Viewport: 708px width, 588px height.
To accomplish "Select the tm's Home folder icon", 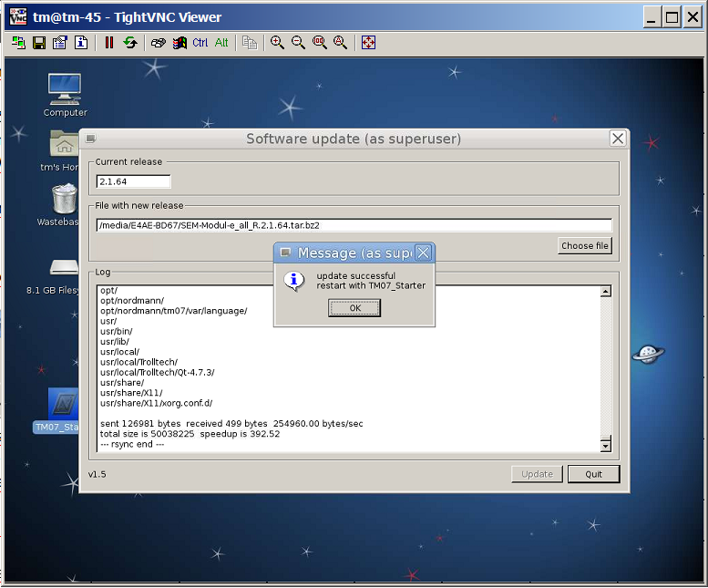I will pyautogui.click(x=61, y=151).
